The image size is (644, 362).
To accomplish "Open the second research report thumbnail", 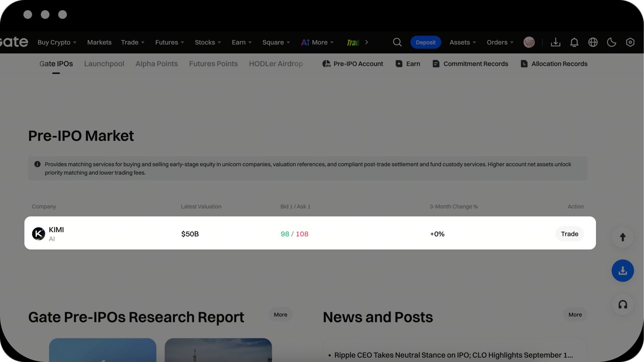I will tap(218, 350).
